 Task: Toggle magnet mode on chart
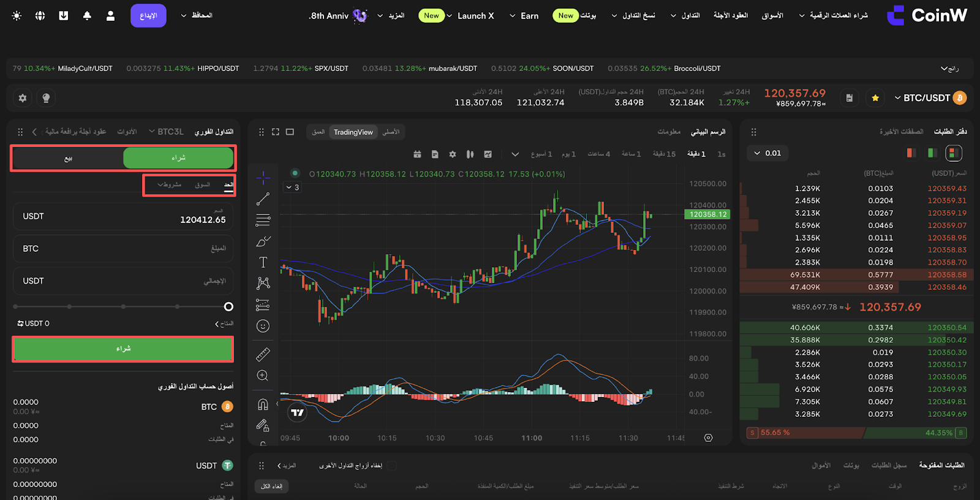[x=263, y=404]
